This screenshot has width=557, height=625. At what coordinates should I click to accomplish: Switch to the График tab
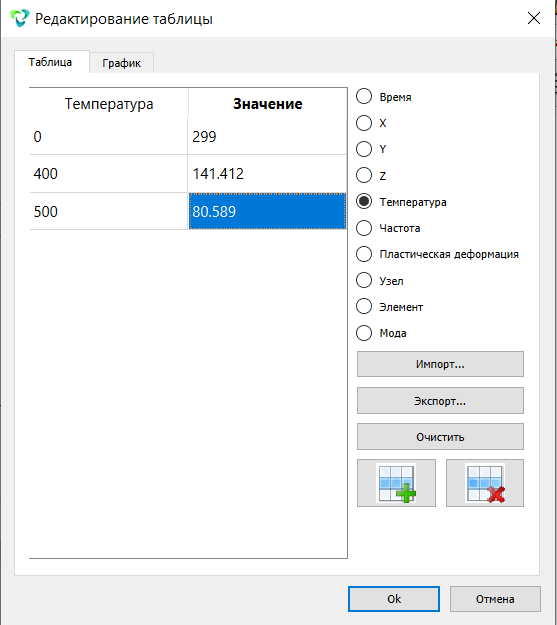(x=122, y=63)
